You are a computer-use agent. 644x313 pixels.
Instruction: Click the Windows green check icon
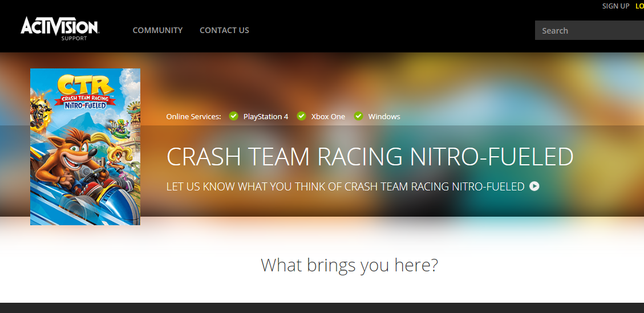point(359,116)
